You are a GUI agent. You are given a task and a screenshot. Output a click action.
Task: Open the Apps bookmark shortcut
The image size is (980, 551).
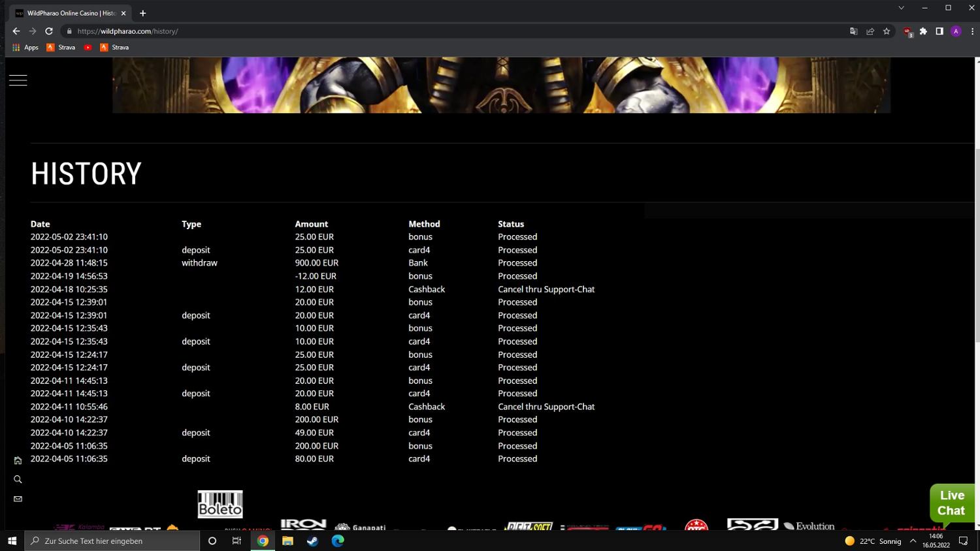(x=25, y=48)
